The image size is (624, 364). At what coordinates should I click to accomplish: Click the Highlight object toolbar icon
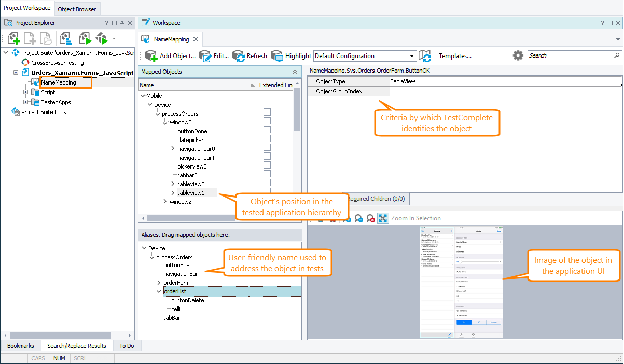(x=277, y=56)
